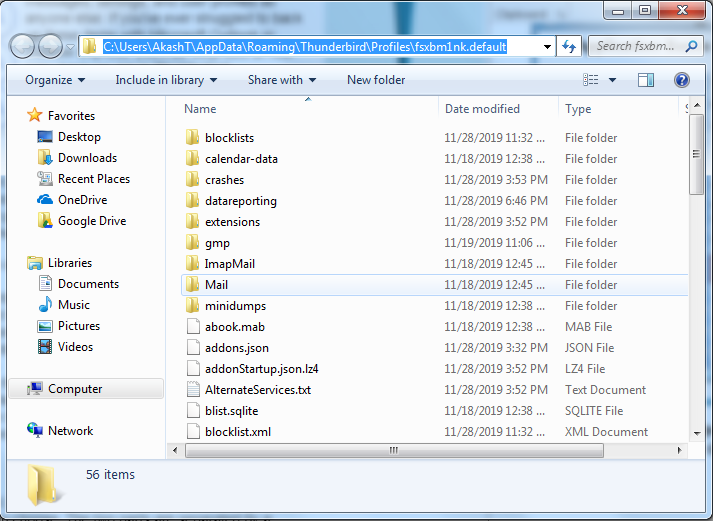Click the search magnifier icon
The image size is (713, 521).
691,46
